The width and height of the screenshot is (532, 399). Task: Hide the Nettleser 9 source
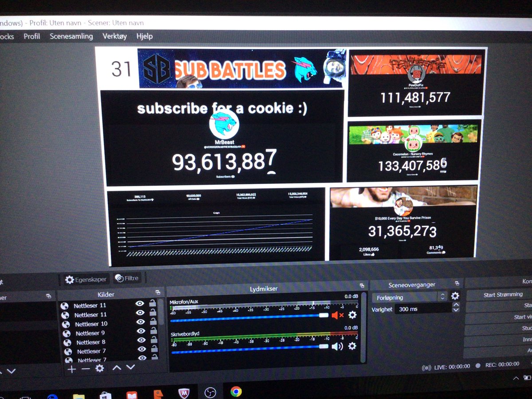pyautogui.click(x=140, y=331)
